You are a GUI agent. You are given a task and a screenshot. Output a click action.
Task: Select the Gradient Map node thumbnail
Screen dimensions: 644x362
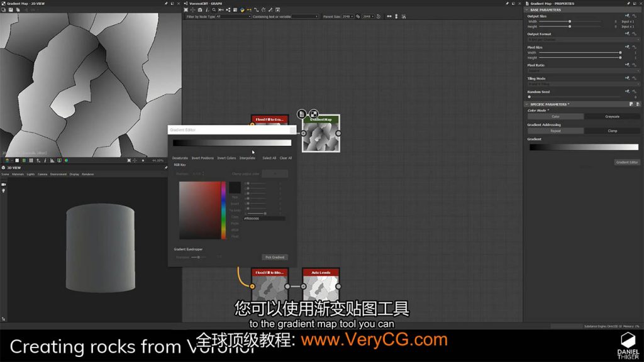tap(321, 138)
